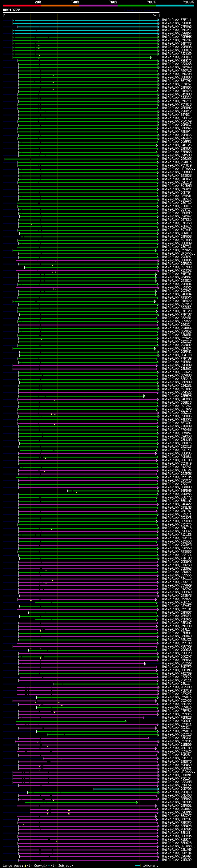Select the UniRef100_B9GGU2 entry
Image resolution: width=197 pixels, height=868 pixels.
click(177, 721)
